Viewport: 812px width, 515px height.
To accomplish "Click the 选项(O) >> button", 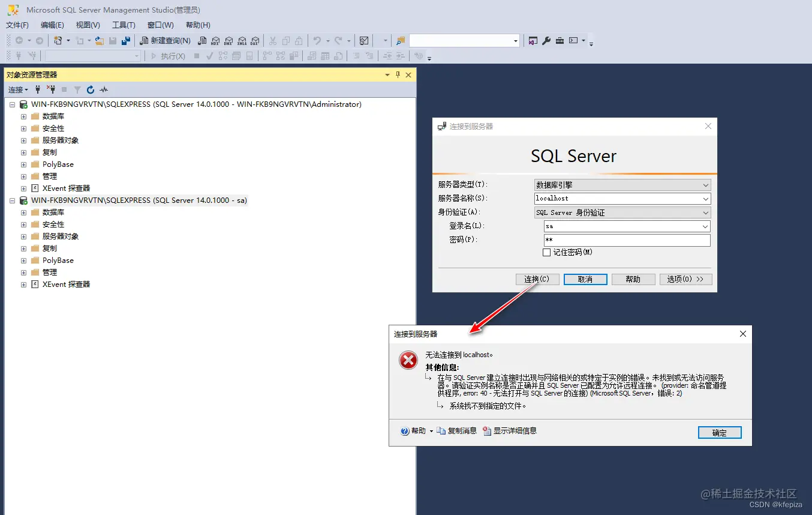I will click(x=686, y=279).
